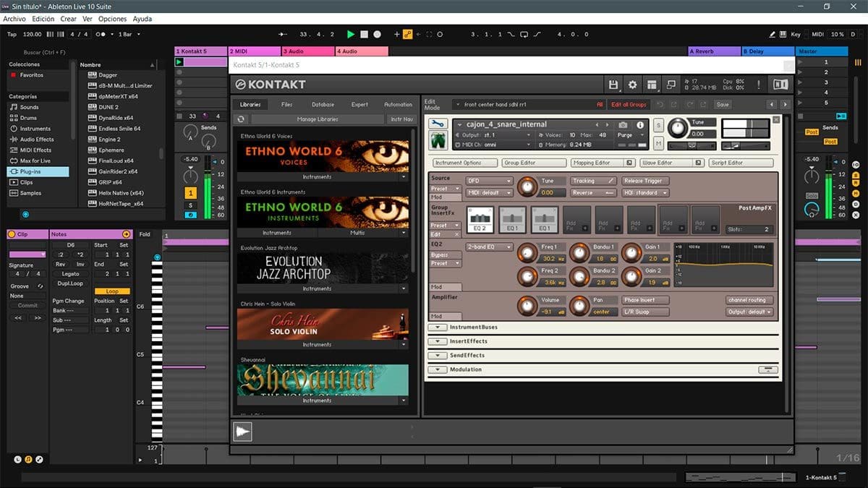Adjust the Gain 2 knob

(x=631, y=276)
